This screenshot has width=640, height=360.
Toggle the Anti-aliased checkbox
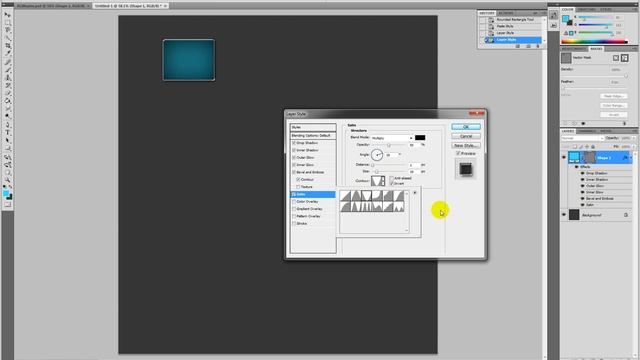[x=391, y=178]
